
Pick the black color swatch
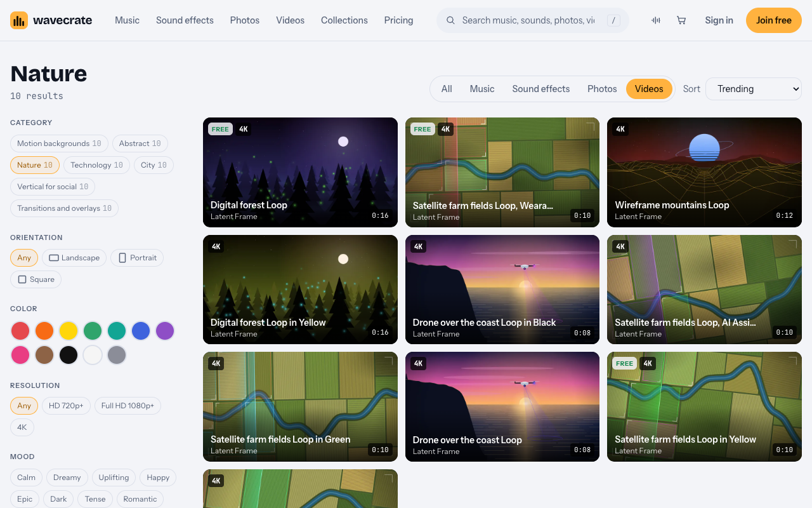[x=69, y=355]
